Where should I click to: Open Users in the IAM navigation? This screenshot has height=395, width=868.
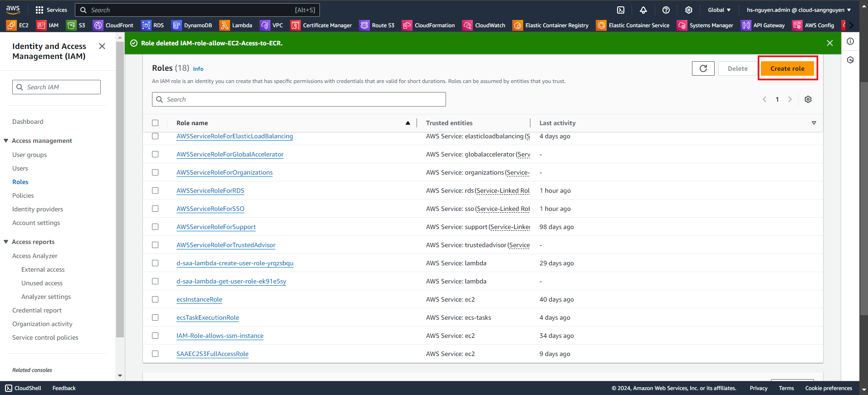click(20, 168)
